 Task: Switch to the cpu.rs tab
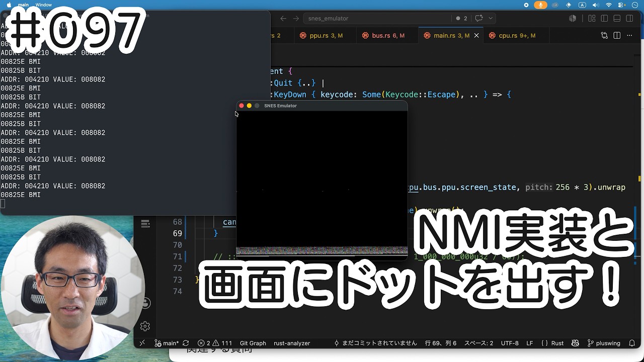[x=517, y=36]
